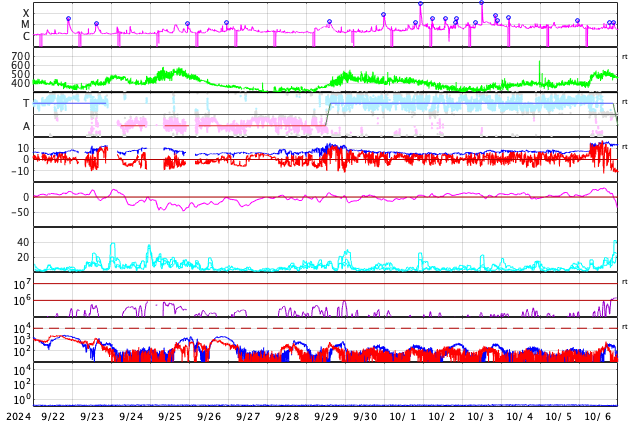This screenshot has width=634, height=424.
Task: Select the 2024 year label
Action: (19, 416)
